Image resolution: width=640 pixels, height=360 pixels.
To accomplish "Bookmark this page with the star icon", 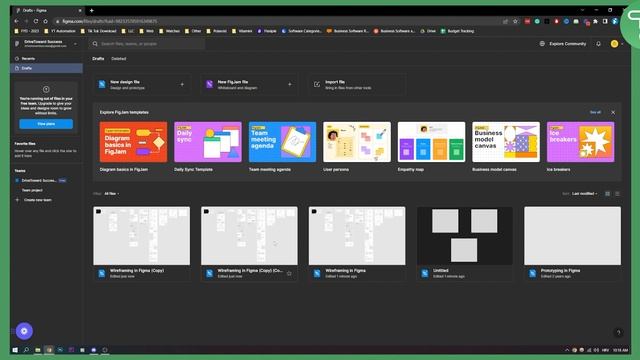I will coord(516,21).
